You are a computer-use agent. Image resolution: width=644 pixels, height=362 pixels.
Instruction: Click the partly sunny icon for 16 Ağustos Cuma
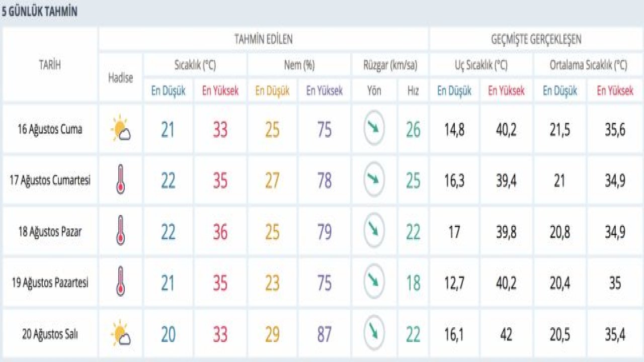[121, 129]
